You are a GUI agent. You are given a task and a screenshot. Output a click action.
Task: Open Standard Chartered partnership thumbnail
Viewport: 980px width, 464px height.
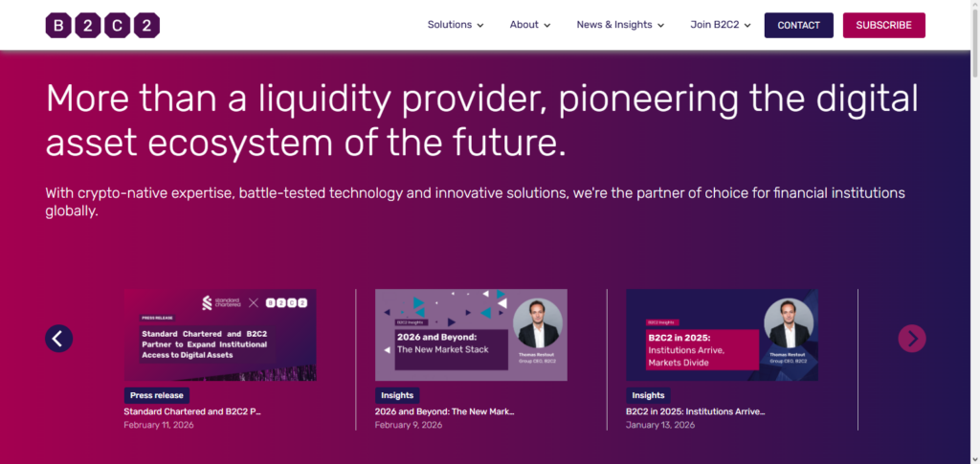pyautogui.click(x=220, y=335)
